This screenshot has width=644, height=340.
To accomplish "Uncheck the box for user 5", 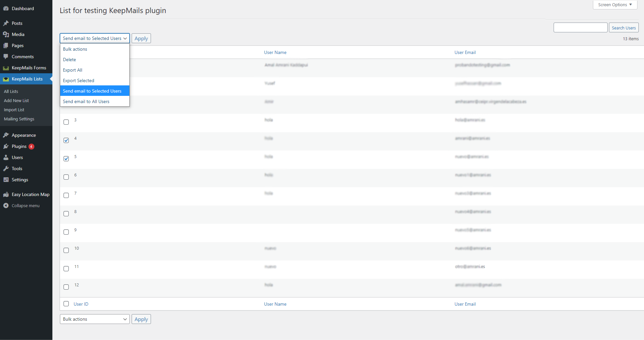I will click(66, 159).
